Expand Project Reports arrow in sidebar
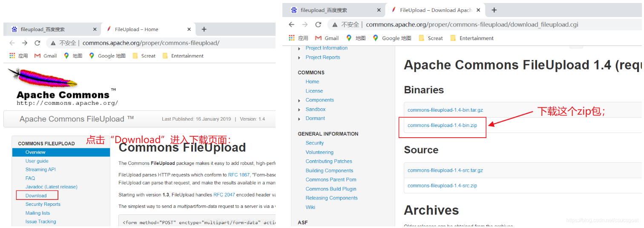The image size is (644, 228). (299, 58)
